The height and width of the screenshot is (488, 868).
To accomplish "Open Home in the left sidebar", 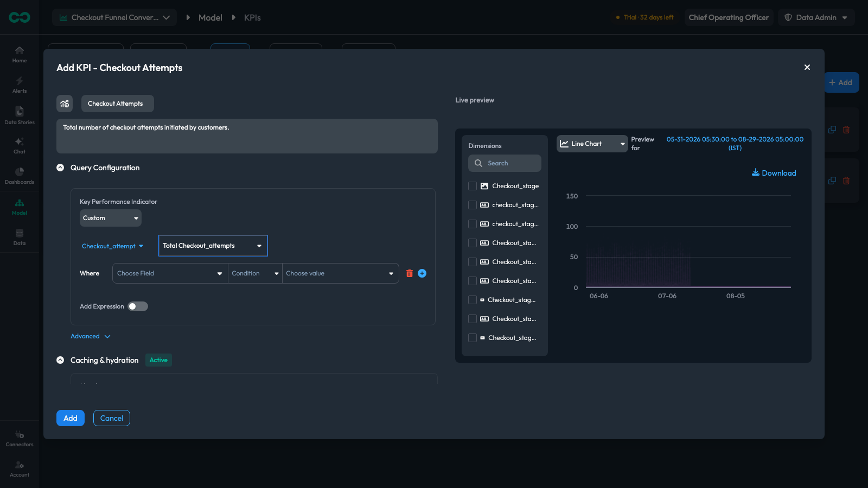I will (20, 54).
